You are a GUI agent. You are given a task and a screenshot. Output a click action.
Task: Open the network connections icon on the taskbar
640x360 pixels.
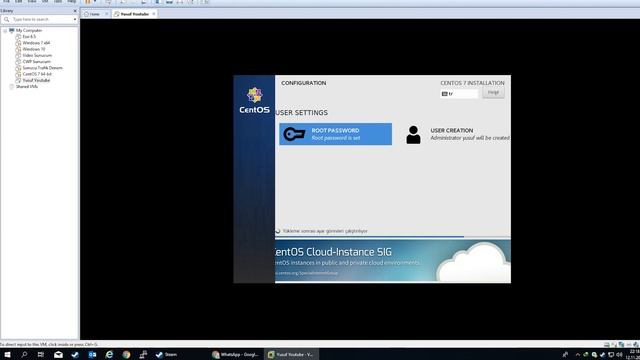(143, 354)
